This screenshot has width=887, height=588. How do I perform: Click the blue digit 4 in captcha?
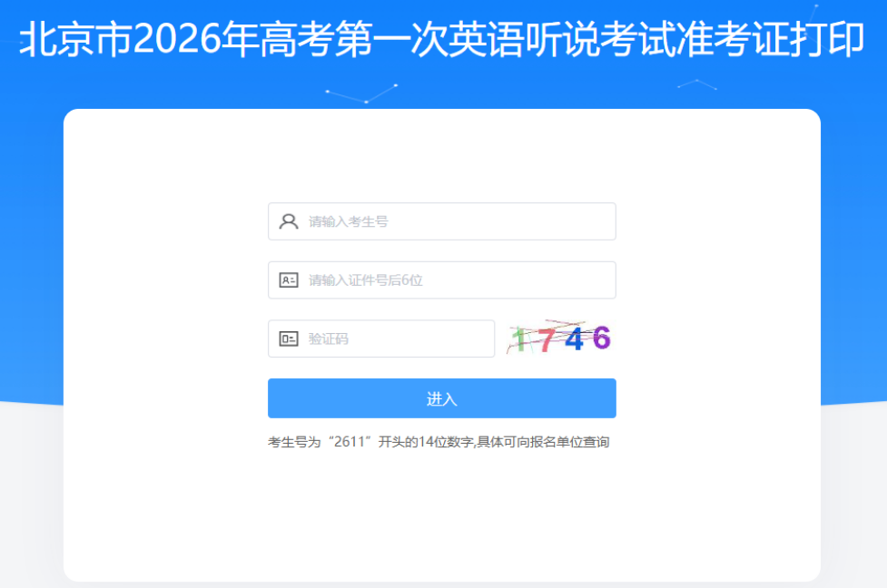point(574,339)
